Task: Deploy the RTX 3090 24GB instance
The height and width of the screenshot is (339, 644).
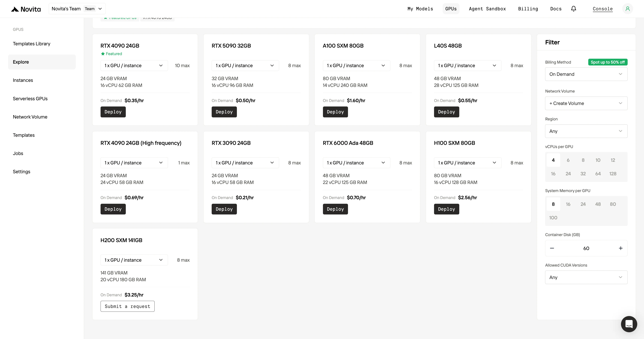Action: click(224, 209)
